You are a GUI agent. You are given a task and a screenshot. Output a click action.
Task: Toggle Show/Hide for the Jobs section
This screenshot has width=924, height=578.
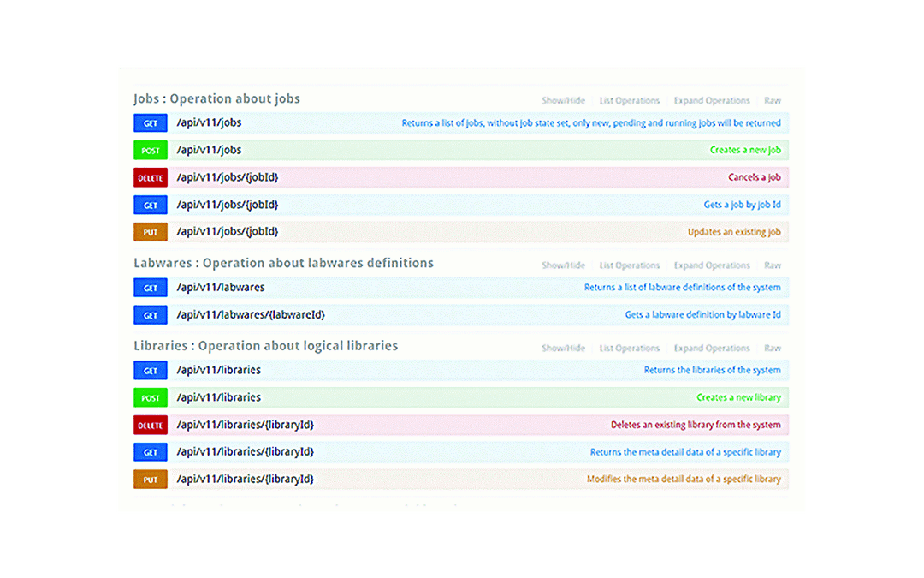pyautogui.click(x=563, y=101)
